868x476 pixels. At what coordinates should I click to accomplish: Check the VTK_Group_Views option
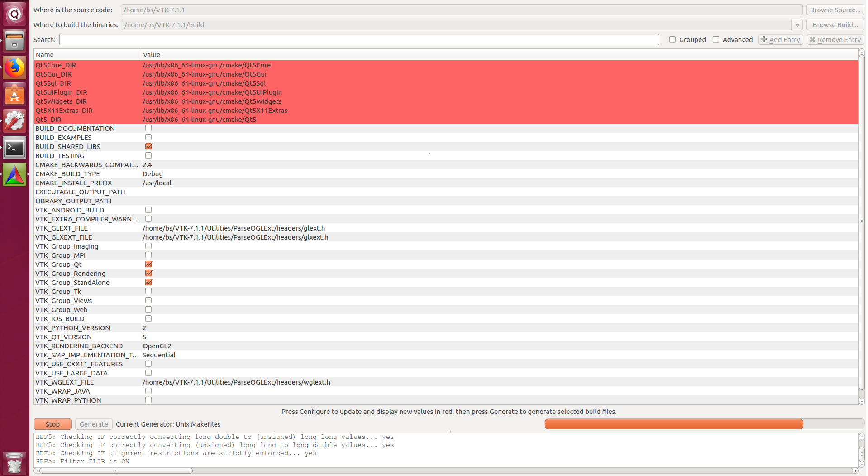(148, 300)
